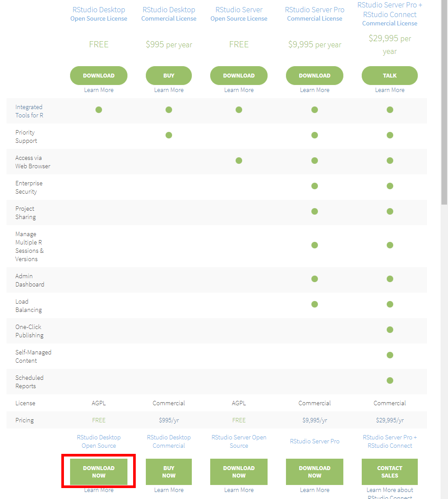448x499 pixels.
Task: Click Enterprise Security dot for Server Pro
Action: (314, 186)
